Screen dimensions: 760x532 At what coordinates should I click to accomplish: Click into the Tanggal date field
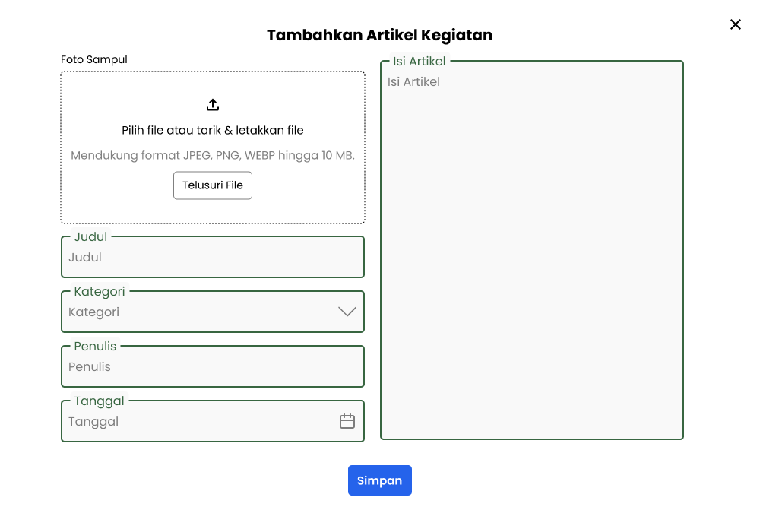(x=198, y=422)
